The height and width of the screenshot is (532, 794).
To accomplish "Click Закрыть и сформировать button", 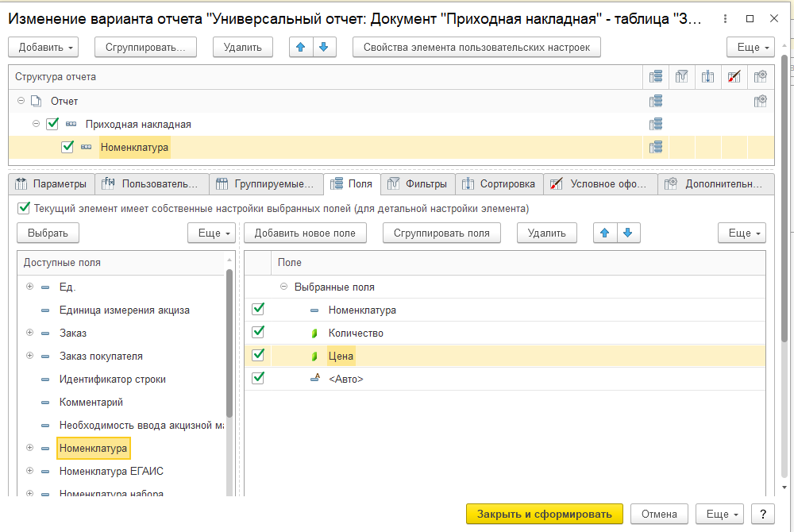I will point(545,514).
